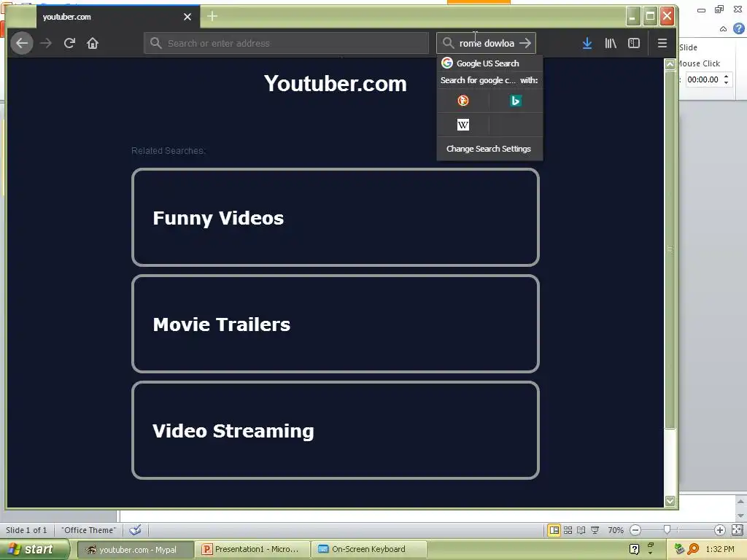Click PowerPoint's inner restore window button
This screenshot has height=560, width=747.
[719, 9]
